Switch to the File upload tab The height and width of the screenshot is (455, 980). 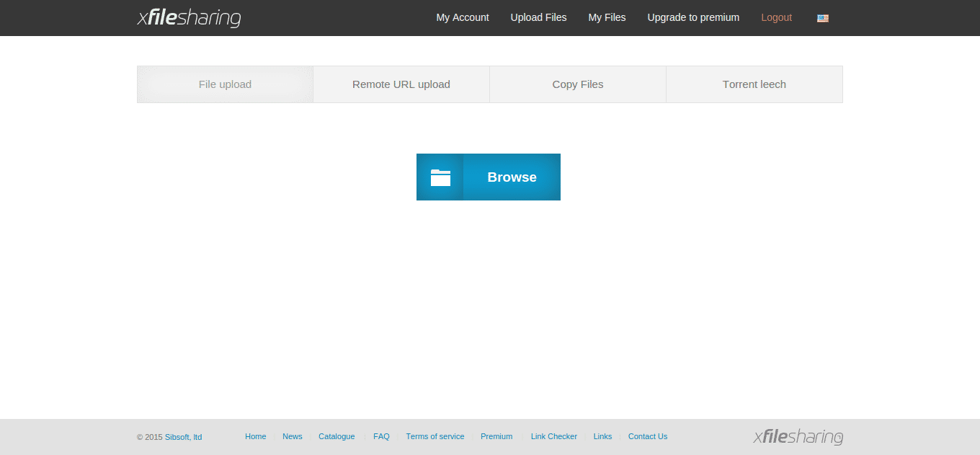point(225,84)
